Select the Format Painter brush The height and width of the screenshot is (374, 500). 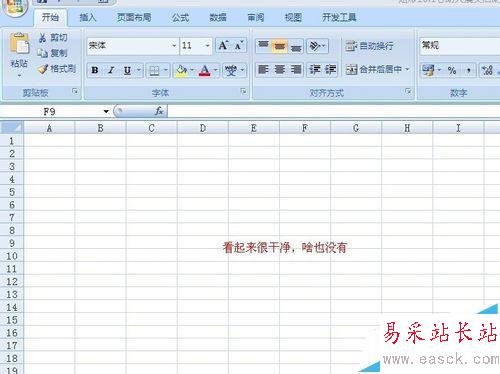(x=43, y=69)
